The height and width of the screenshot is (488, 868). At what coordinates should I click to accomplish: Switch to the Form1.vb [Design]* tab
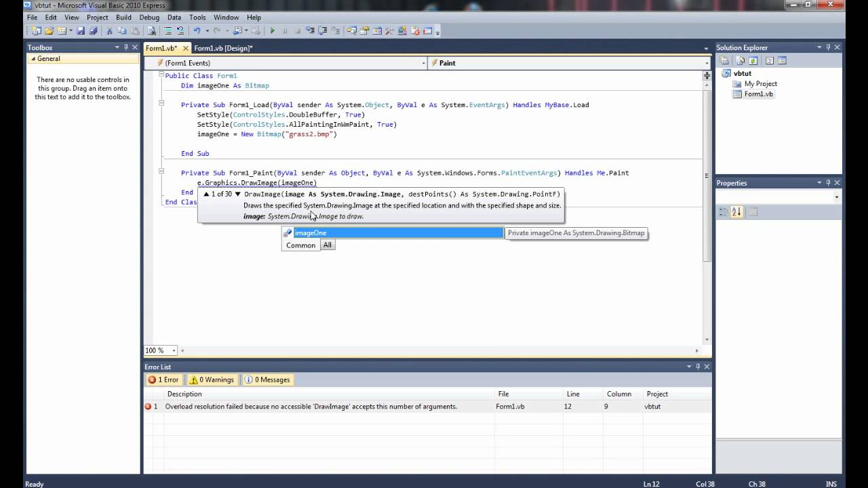coord(223,48)
